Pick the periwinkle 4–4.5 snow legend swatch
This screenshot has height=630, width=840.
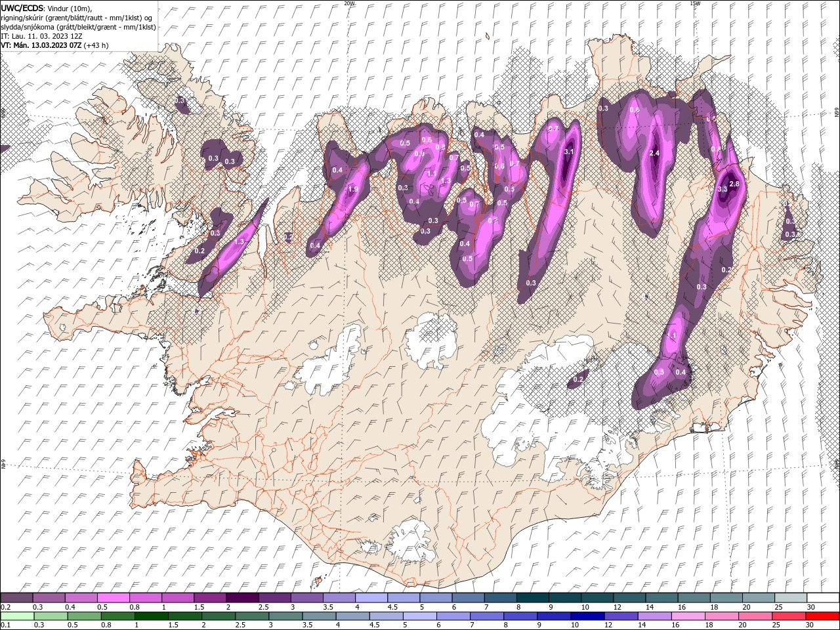point(372,598)
